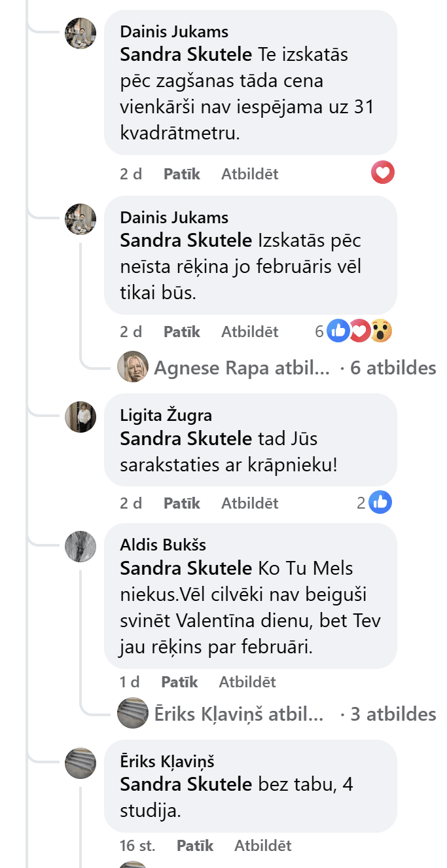Toggle Patīk on Aldis Bukšs' comment
The image size is (447, 868).
[x=179, y=682]
